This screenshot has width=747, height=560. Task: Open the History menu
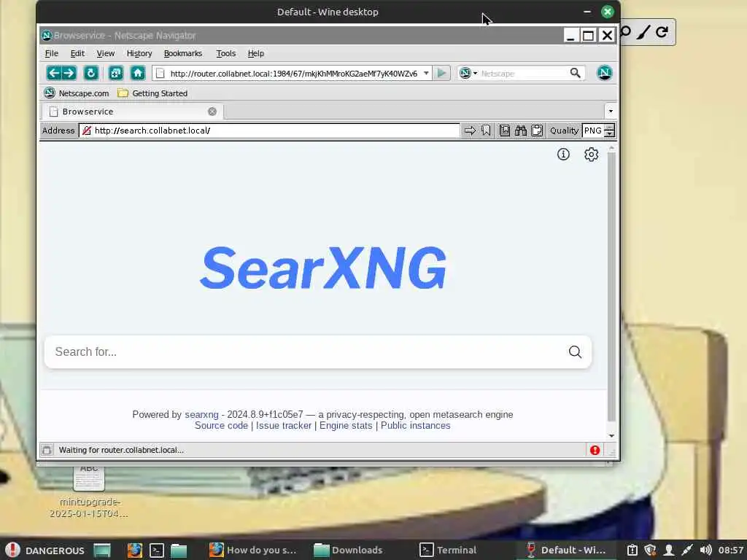[x=139, y=53]
